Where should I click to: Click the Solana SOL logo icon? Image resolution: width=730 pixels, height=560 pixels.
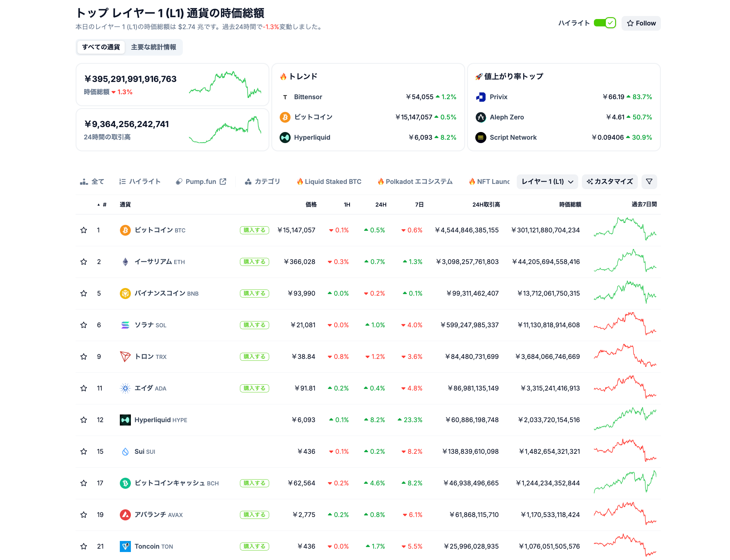coord(125,325)
